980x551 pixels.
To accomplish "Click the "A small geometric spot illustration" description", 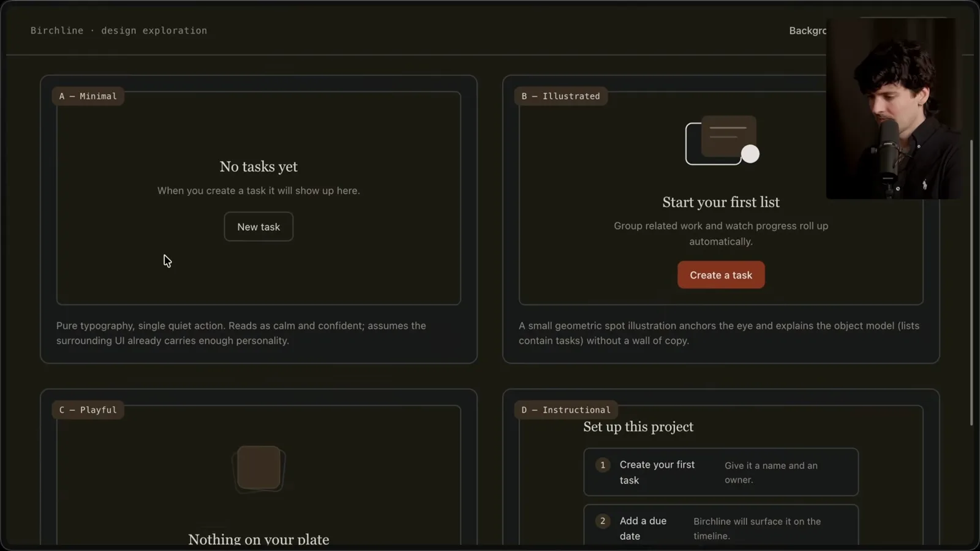I will click(x=719, y=333).
